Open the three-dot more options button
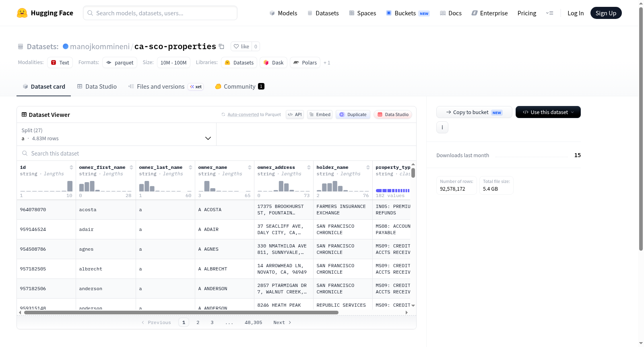The height and width of the screenshot is (347, 644). coord(442,127)
